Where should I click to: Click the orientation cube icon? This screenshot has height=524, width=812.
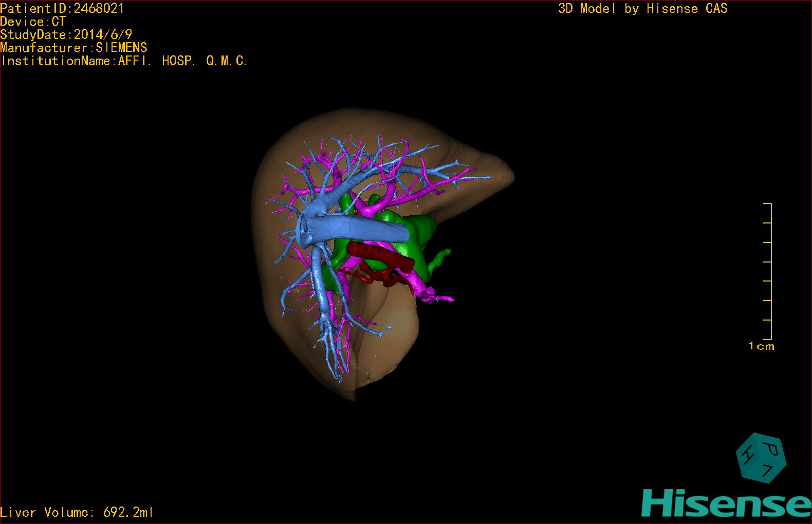[x=761, y=458]
